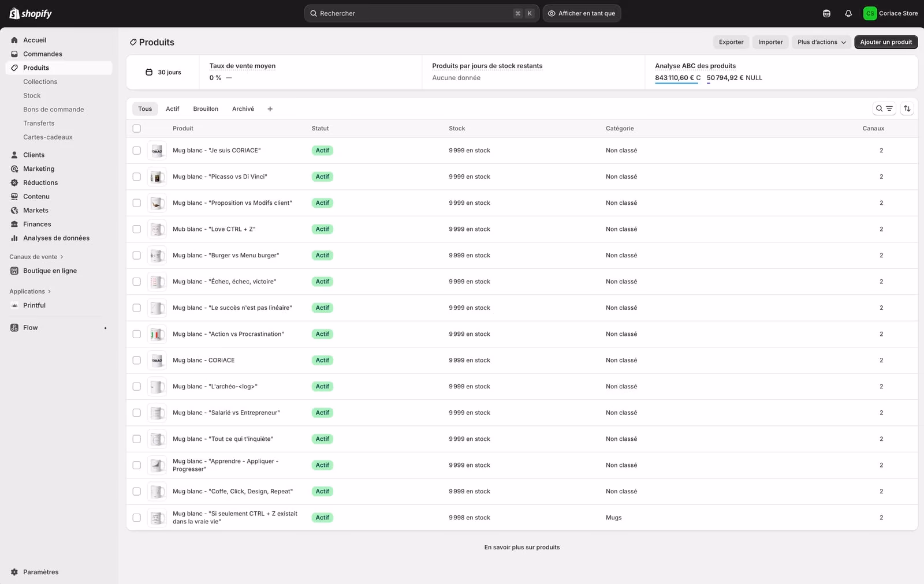Screen dimensions: 924x584
Task: Check the "Échec, échec, victoire" row checkbox
Action: tap(137, 282)
